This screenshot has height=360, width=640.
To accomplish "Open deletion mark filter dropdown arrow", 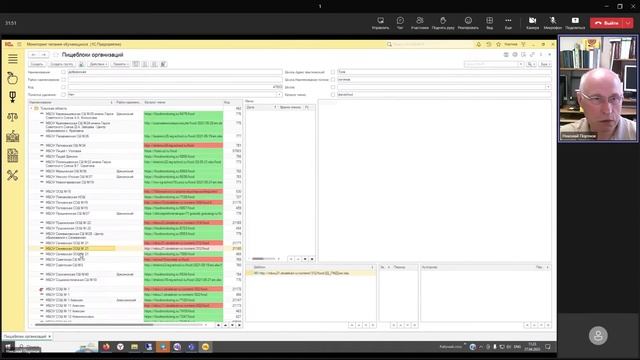I will [279, 94].
